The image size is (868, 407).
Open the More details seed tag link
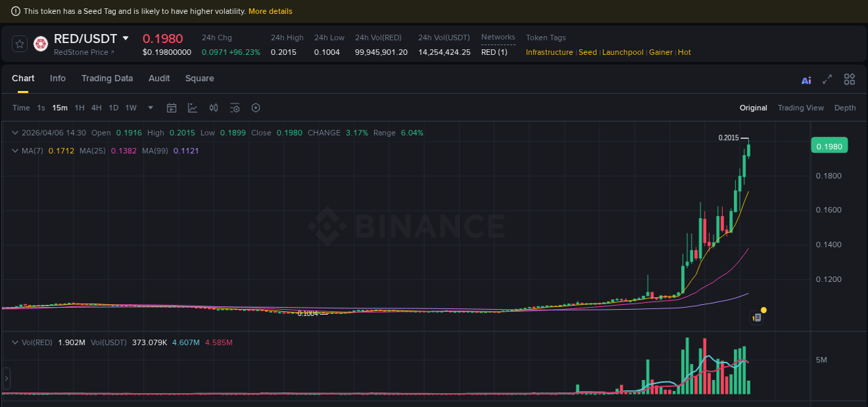point(270,11)
